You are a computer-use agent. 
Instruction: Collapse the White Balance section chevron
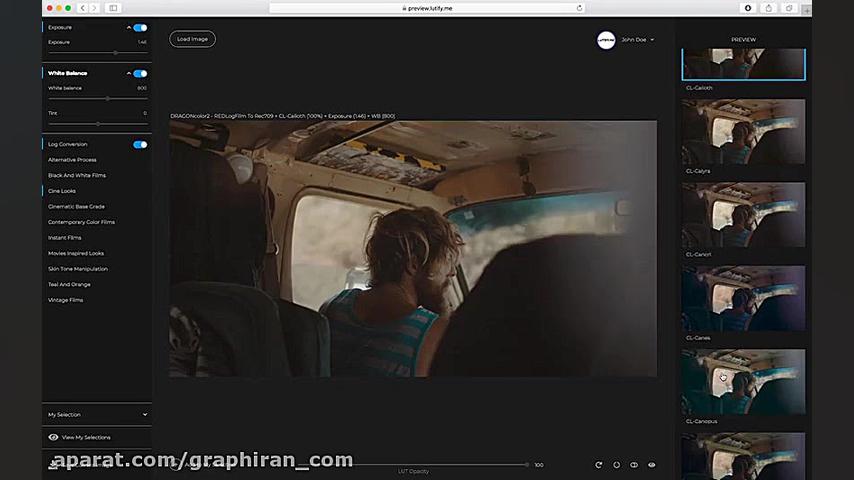click(129, 73)
